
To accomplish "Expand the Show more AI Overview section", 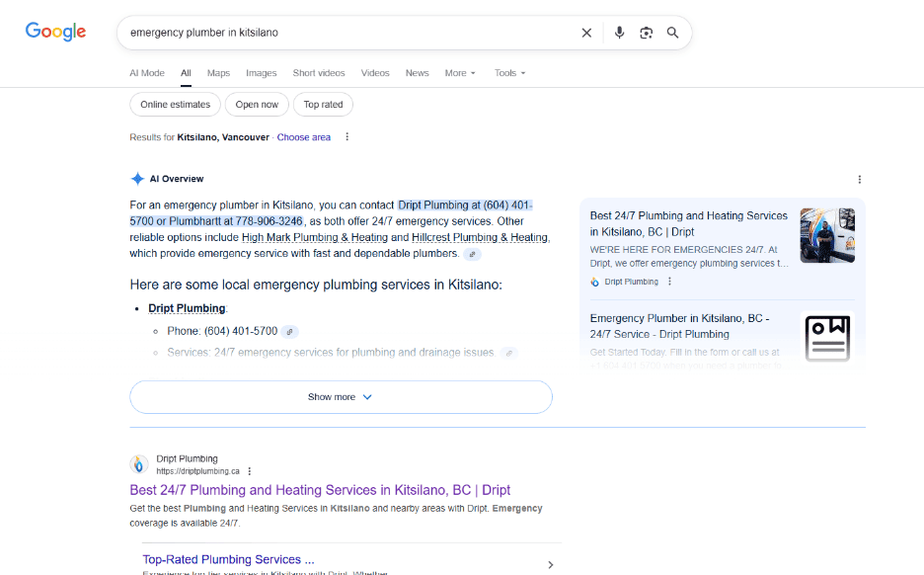I will click(x=340, y=396).
